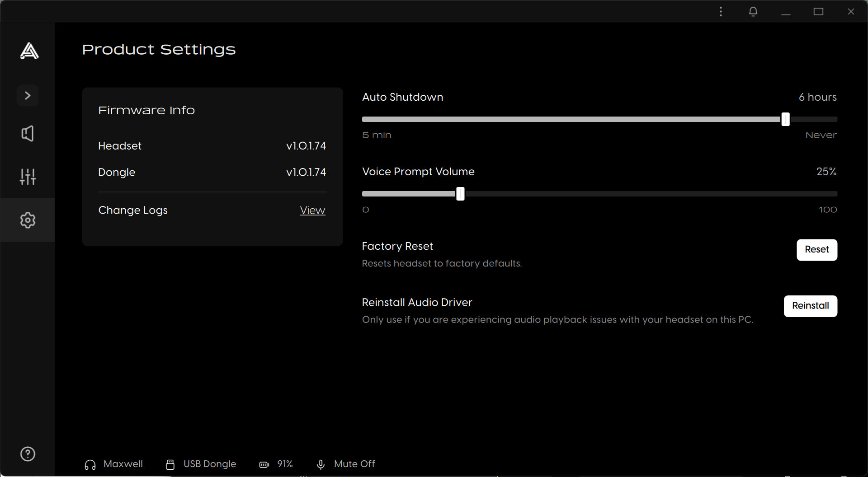This screenshot has height=477, width=868.
Task: Open the three-dot menu at top right
Action: 721,11
